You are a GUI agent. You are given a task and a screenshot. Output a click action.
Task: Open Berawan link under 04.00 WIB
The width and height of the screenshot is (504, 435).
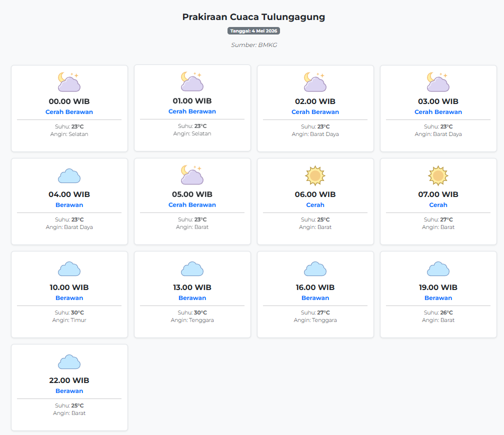pos(69,205)
